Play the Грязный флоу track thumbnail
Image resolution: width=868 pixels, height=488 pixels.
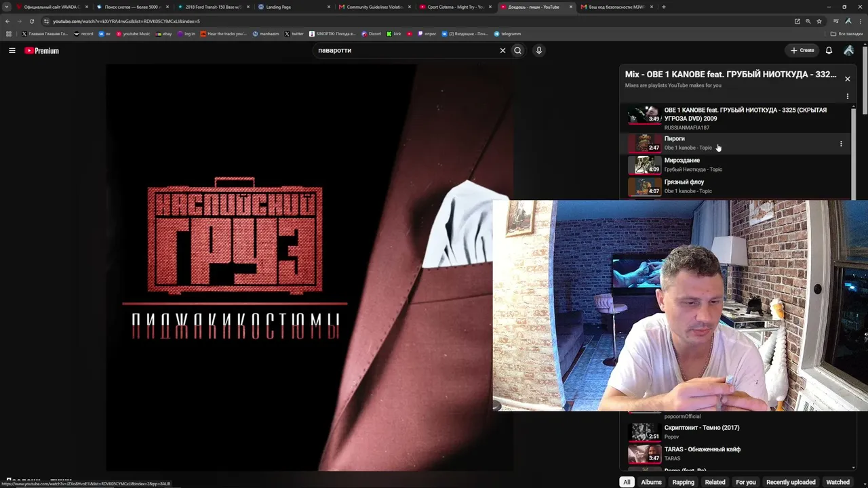pos(644,186)
